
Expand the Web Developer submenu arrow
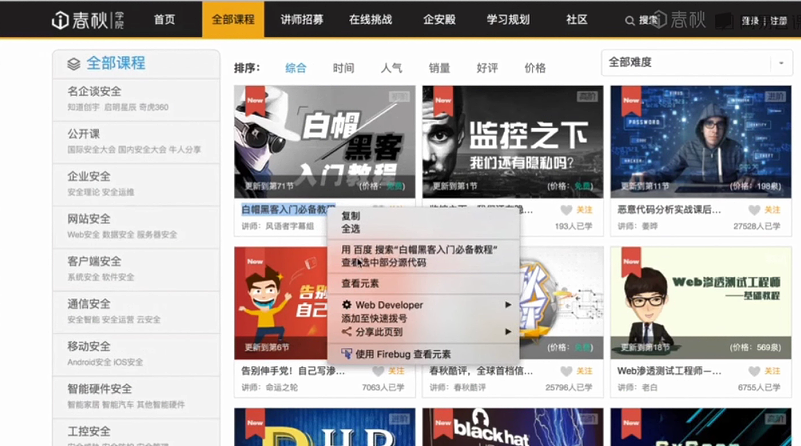click(508, 304)
